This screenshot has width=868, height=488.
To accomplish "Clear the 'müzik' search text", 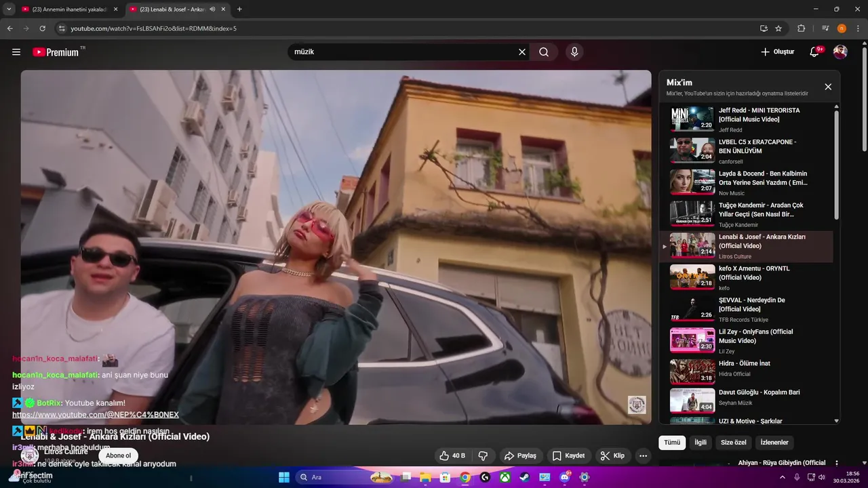I will coord(522,52).
